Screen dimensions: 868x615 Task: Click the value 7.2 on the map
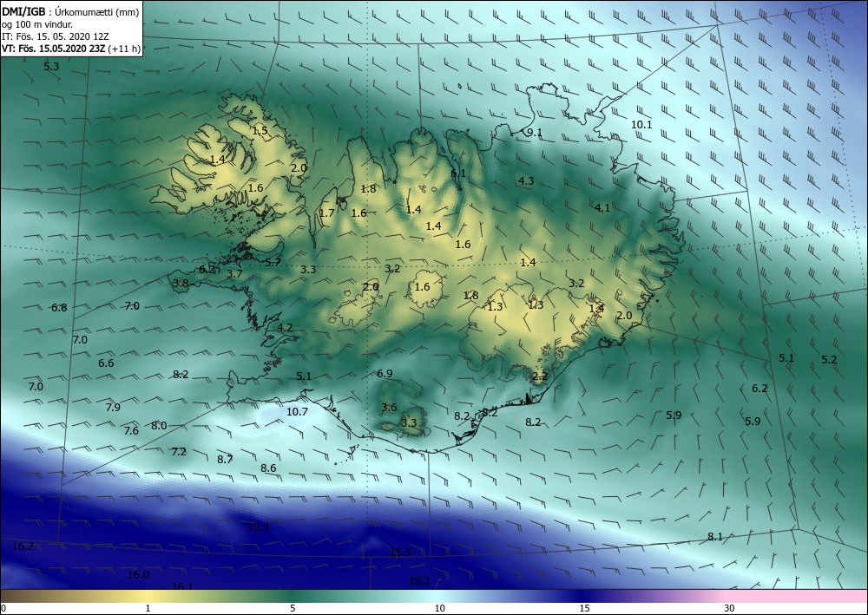coord(179,452)
